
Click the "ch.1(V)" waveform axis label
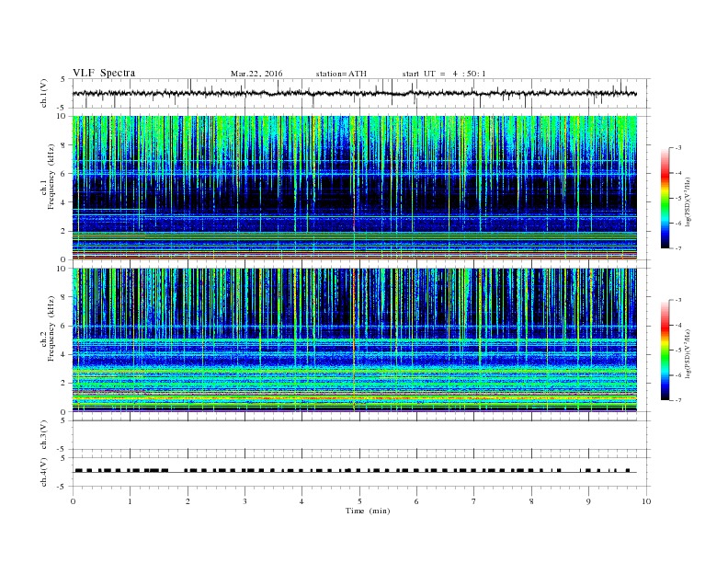pyautogui.click(x=43, y=93)
